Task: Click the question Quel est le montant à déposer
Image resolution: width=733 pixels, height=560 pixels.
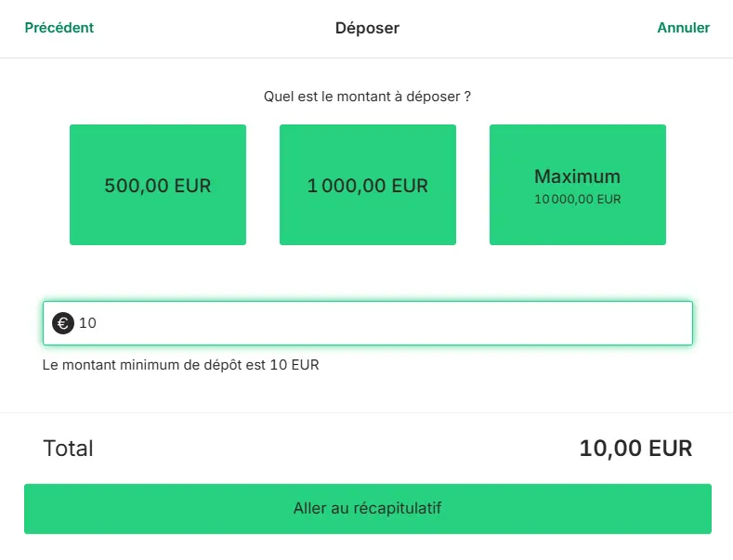Action: (x=368, y=97)
